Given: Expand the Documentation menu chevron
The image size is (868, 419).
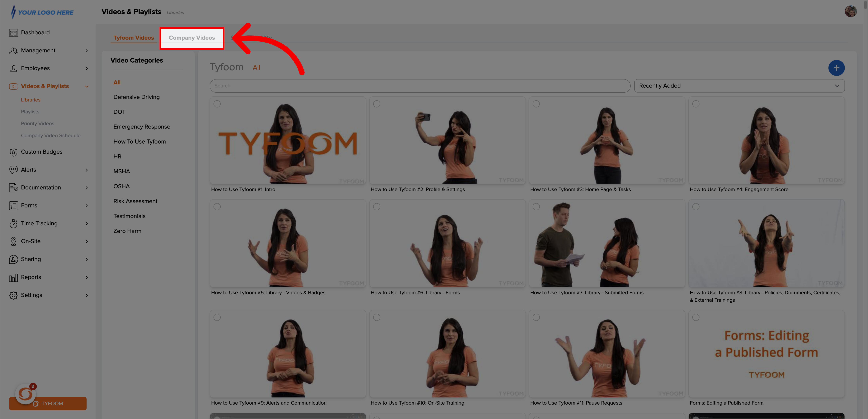Looking at the screenshot, I should tap(87, 188).
